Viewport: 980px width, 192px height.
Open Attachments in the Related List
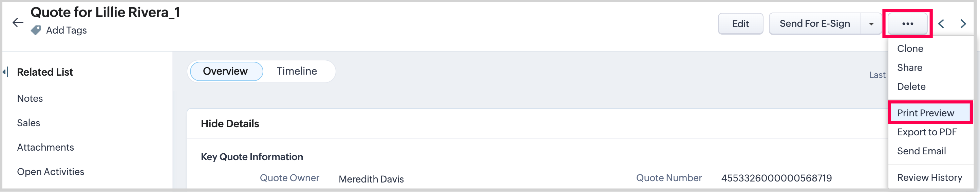[x=46, y=147]
